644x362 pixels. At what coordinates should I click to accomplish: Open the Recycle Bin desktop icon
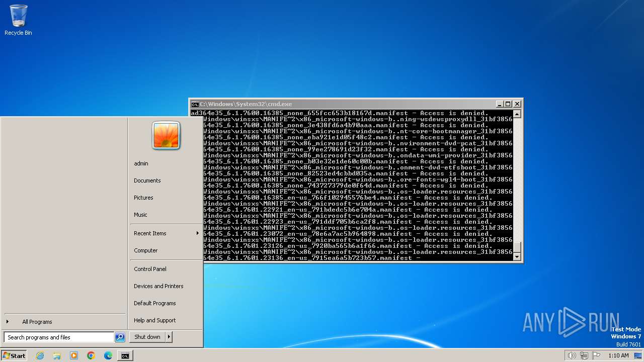coord(18,21)
